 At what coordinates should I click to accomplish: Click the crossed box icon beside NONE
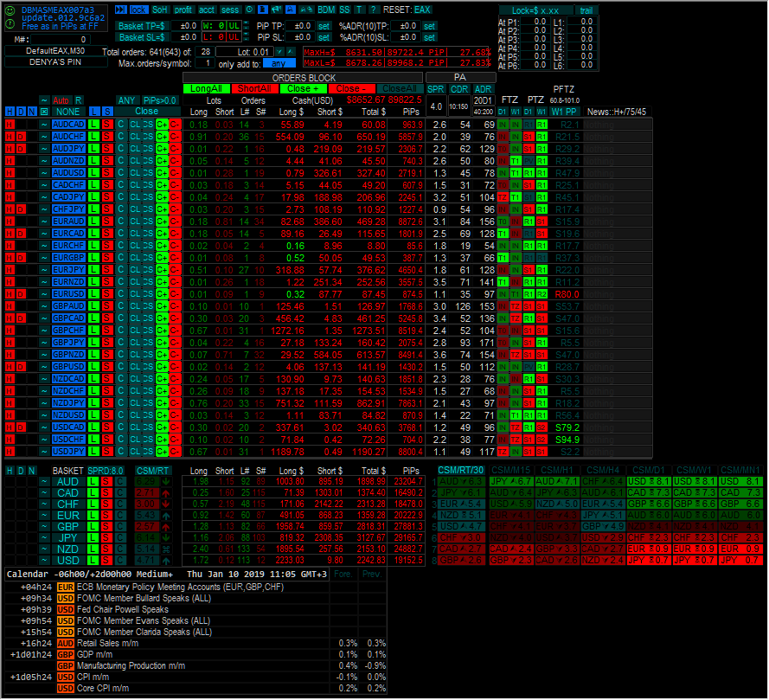[x=43, y=112]
